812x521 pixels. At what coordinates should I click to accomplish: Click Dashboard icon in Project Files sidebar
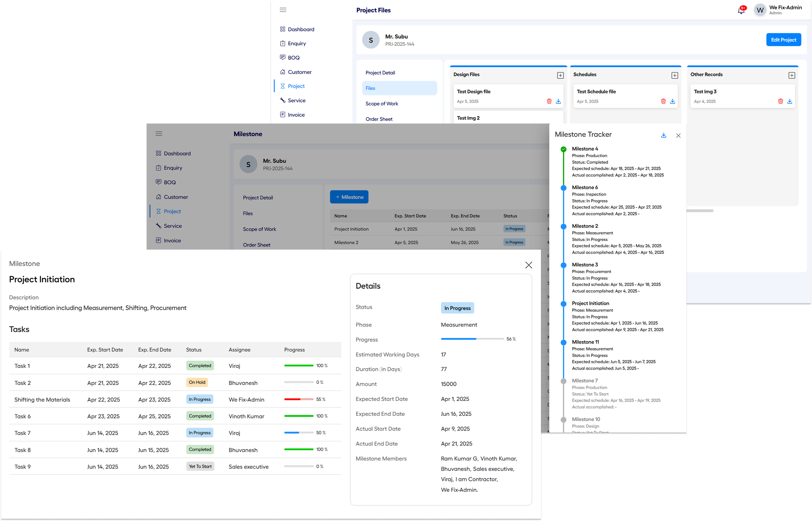(282, 29)
